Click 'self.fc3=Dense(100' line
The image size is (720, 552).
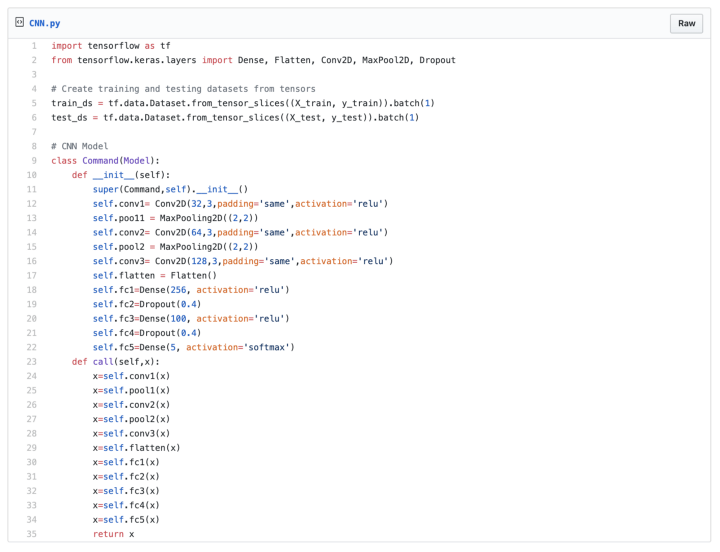pyautogui.click(x=191, y=319)
